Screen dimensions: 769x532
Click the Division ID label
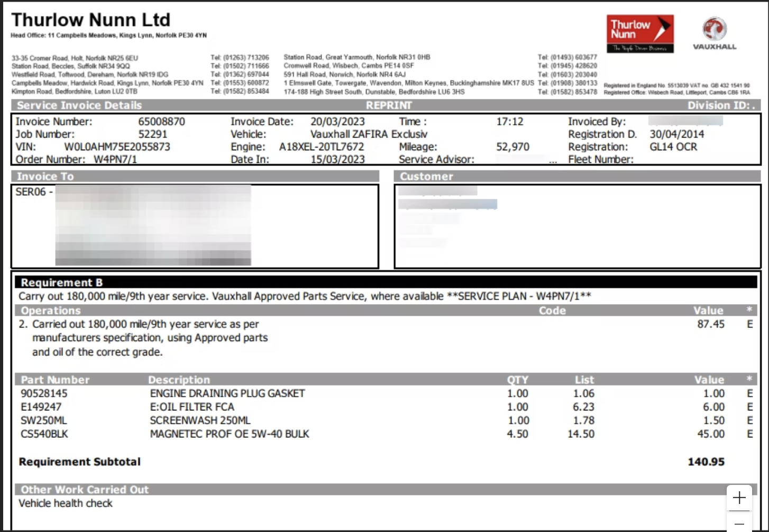[x=721, y=105]
